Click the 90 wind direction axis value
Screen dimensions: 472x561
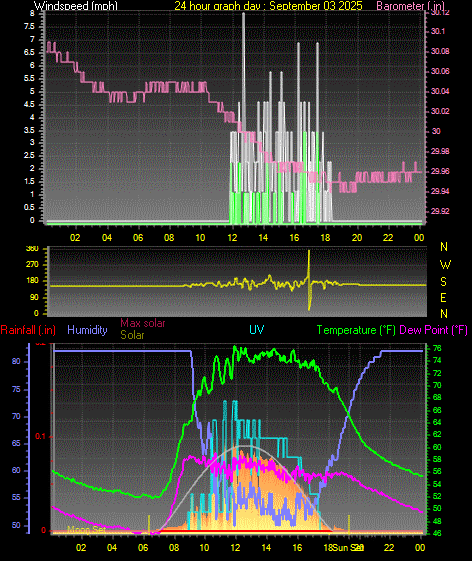click(x=34, y=298)
